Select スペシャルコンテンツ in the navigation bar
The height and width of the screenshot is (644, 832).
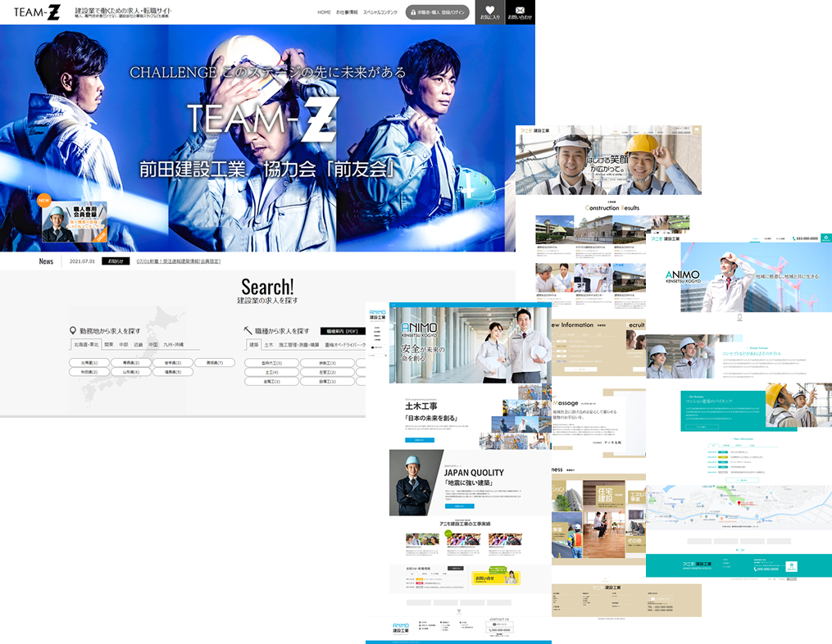pos(380,13)
